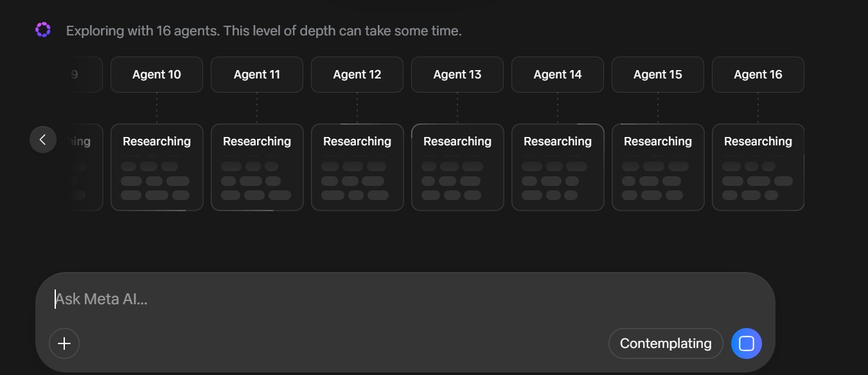Select the Agent 14 card

(558, 75)
